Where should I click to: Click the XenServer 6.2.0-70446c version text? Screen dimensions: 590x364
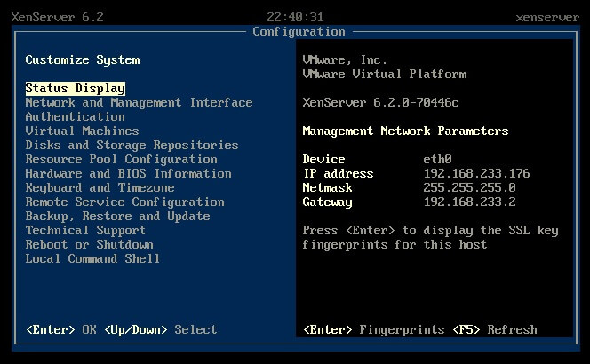point(381,103)
